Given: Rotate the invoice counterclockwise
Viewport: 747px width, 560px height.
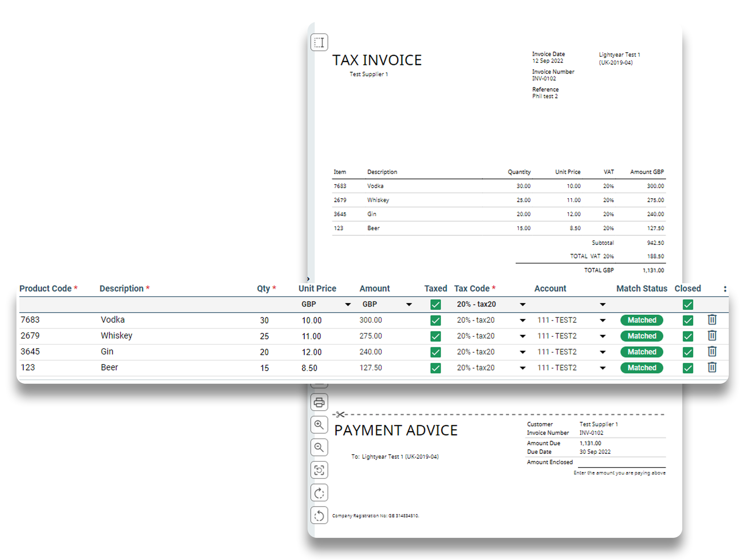Looking at the screenshot, I should click(319, 516).
